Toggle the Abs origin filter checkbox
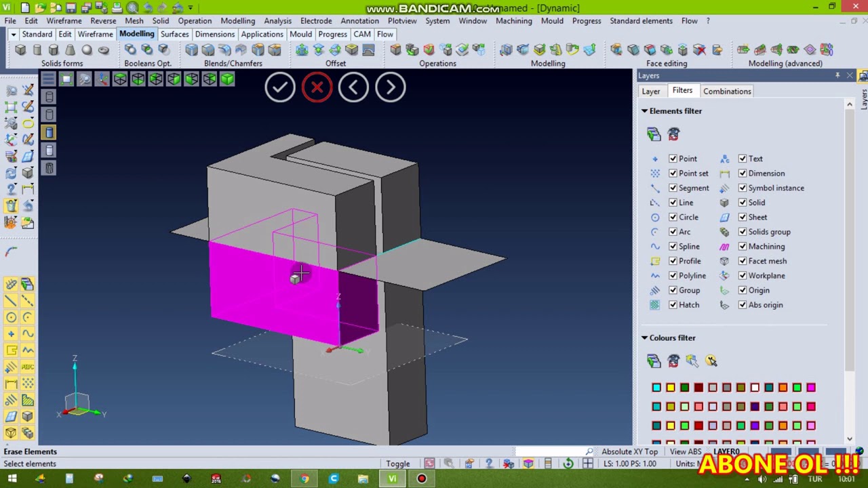868x488 pixels. point(743,305)
